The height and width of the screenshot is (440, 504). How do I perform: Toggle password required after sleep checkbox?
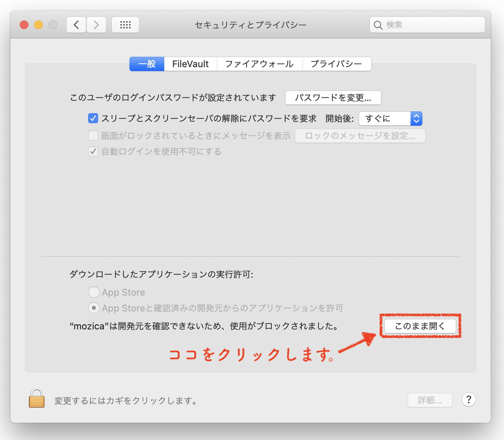point(93,118)
